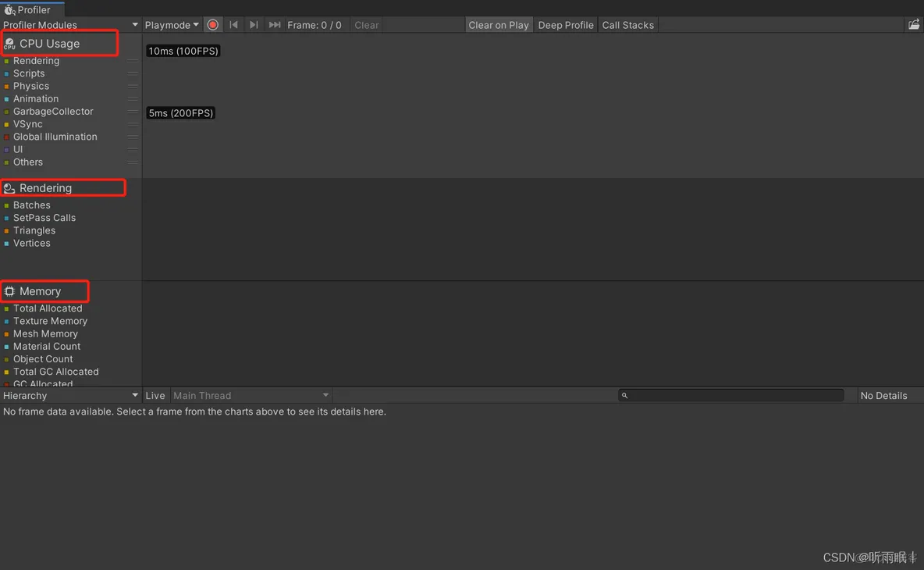Toggle the Animation category color swatch

click(6, 99)
